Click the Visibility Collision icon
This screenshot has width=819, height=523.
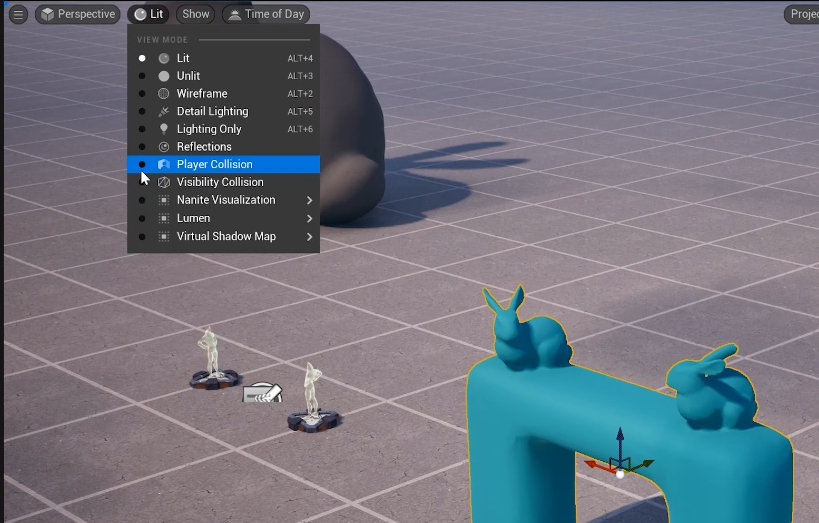(x=164, y=182)
